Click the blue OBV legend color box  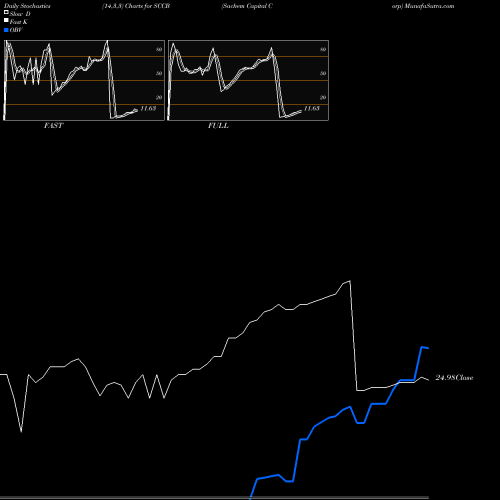tap(6, 30)
